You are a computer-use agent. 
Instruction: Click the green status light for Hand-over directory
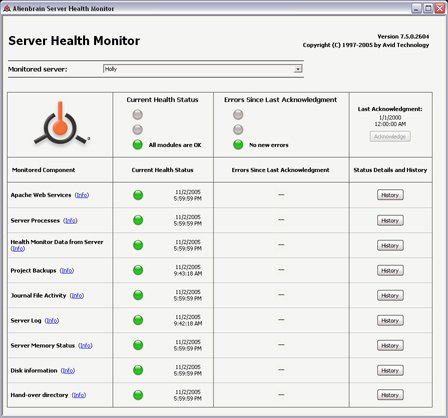(x=138, y=395)
